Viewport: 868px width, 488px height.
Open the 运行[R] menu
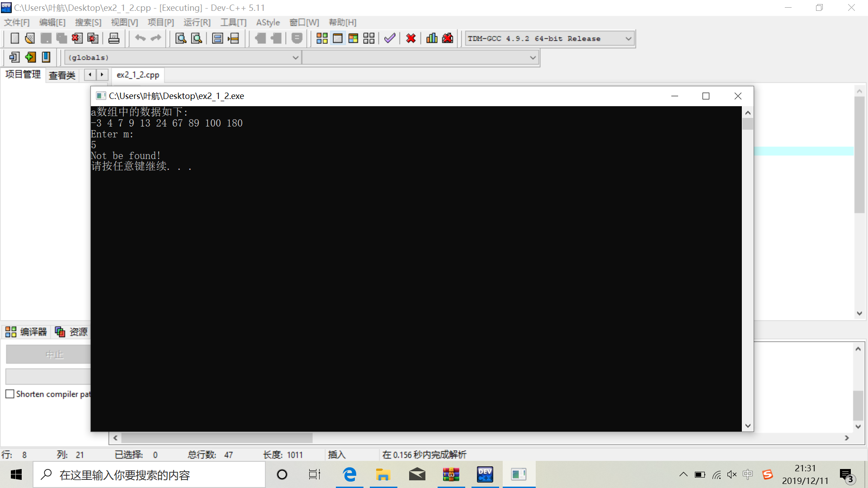[x=197, y=23]
